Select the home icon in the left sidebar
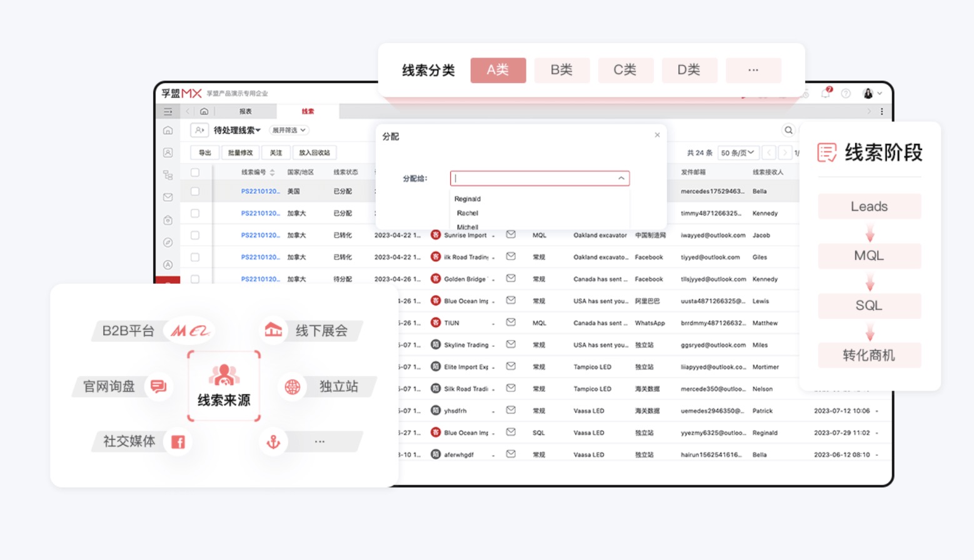Image resolution: width=974 pixels, height=560 pixels. click(167, 131)
